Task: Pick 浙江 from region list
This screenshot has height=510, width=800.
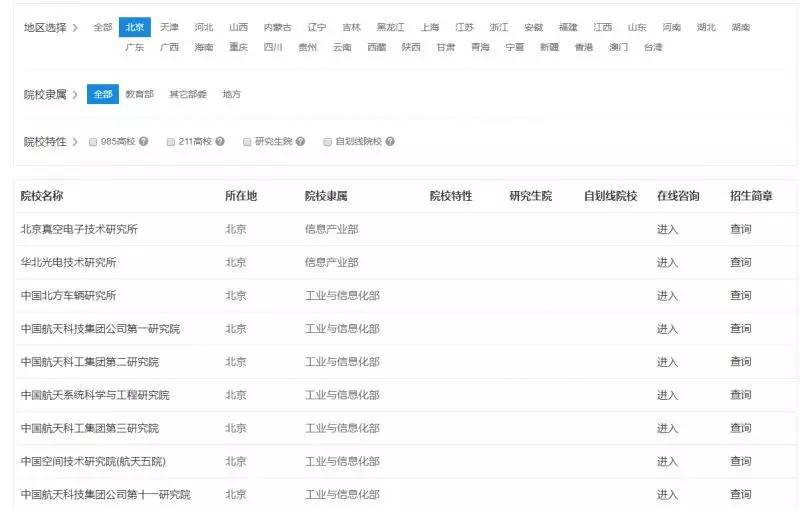Action: (498, 27)
